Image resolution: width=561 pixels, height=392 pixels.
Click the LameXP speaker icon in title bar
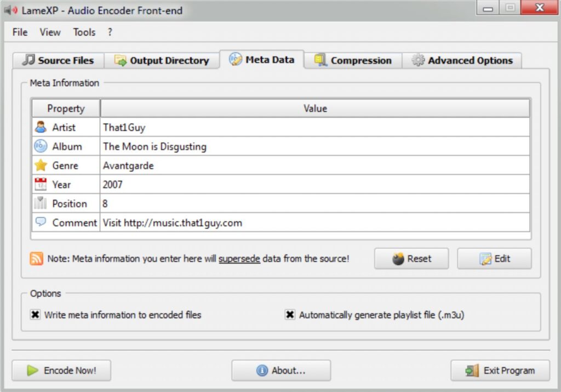(x=11, y=10)
